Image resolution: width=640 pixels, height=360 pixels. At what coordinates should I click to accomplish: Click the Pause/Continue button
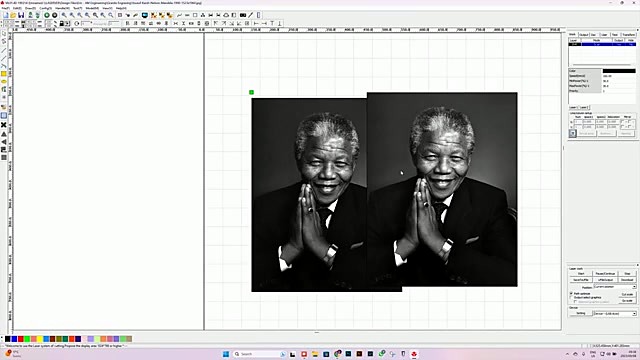[x=605, y=273]
